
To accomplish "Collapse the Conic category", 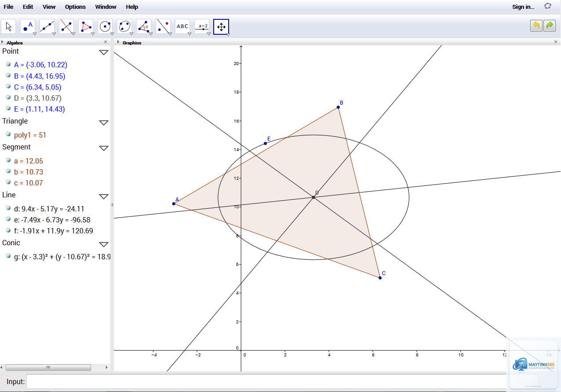I will click(104, 244).
